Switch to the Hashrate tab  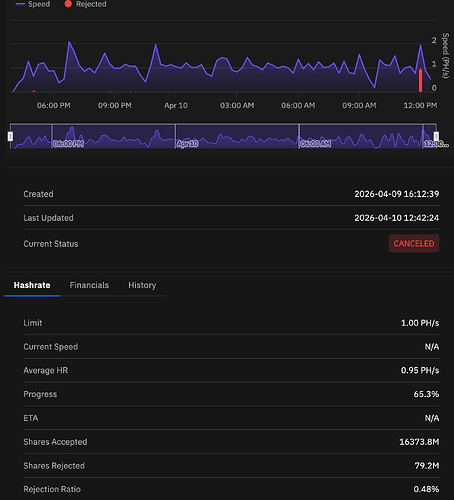pyautogui.click(x=32, y=285)
